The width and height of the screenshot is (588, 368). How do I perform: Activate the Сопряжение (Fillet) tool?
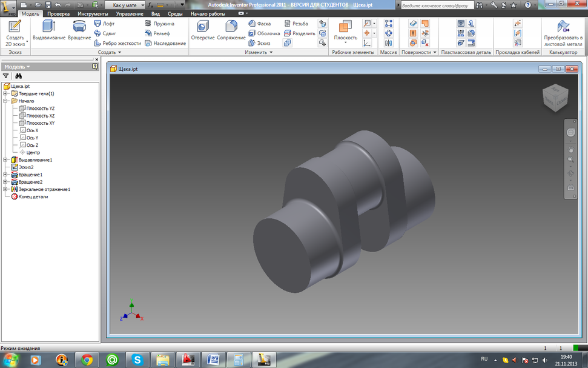pos(231,30)
